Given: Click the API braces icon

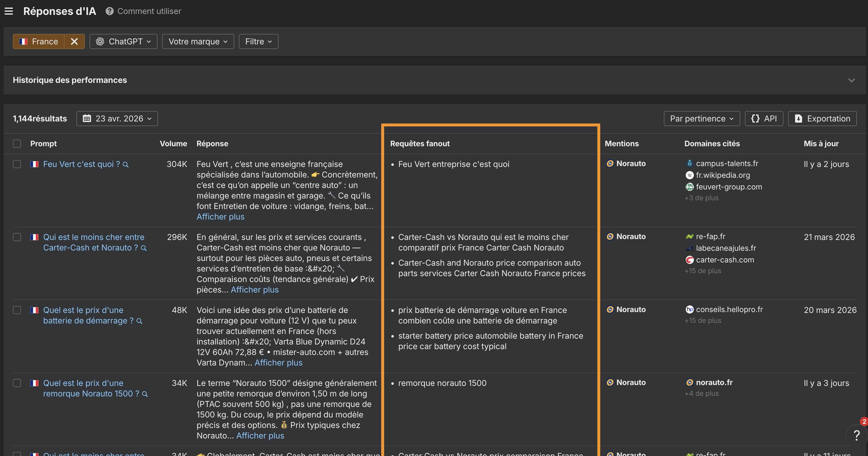Looking at the screenshot, I should click(756, 119).
